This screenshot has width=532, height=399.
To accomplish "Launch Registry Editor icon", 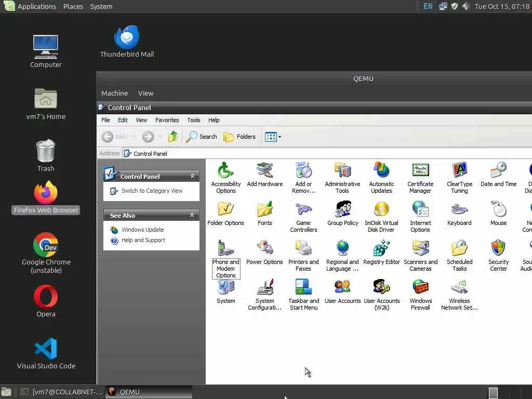I will 381,252.
